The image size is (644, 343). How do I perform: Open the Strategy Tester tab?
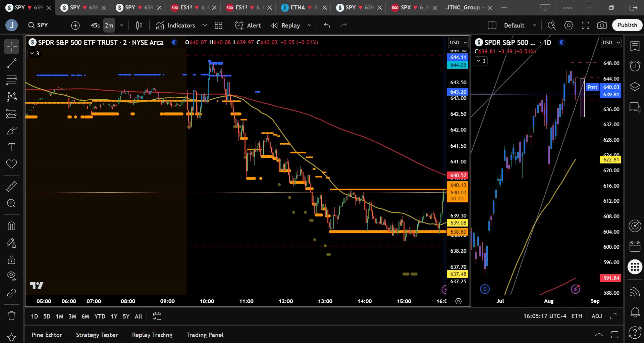[x=97, y=335]
